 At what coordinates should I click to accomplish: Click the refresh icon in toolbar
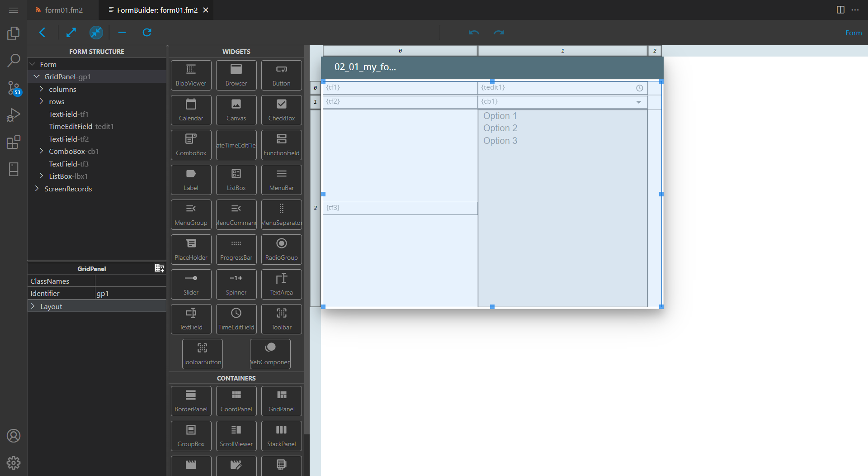147,33
